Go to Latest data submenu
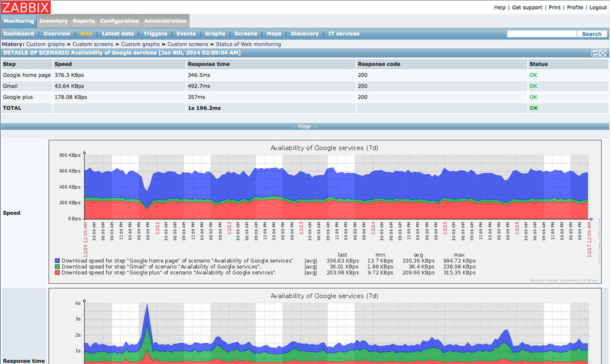The height and width of the screenshot is (364, 610). (118, 34)
